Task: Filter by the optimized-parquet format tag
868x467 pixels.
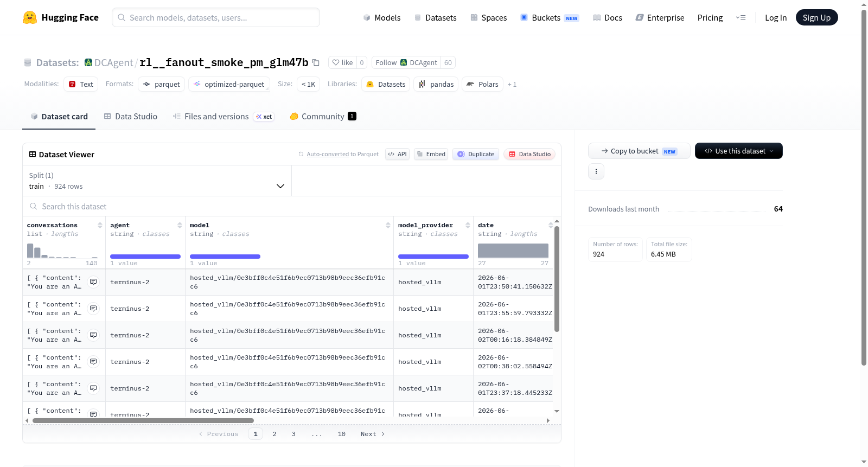Action: (x=229, y=84)
